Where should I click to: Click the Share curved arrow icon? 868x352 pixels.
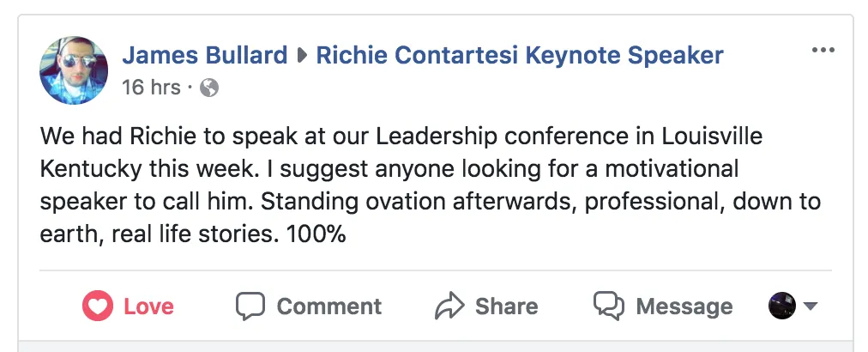click(x=449, y=306)
